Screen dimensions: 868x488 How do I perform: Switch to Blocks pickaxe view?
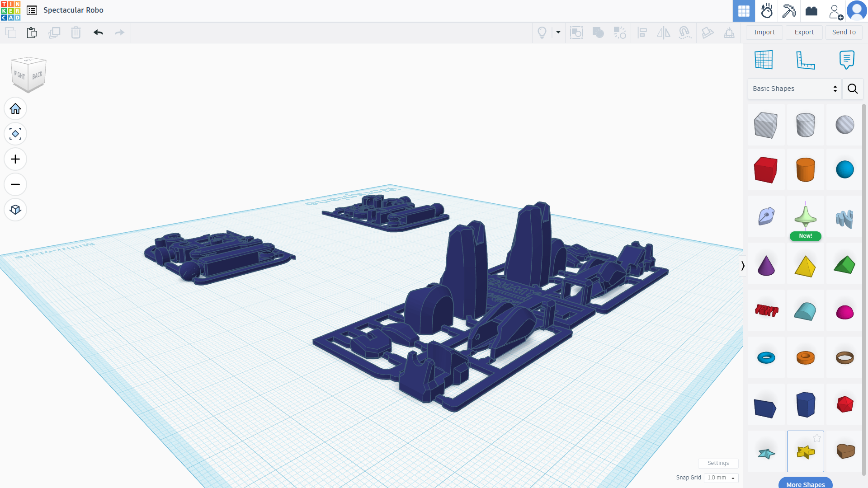point(789,11)
